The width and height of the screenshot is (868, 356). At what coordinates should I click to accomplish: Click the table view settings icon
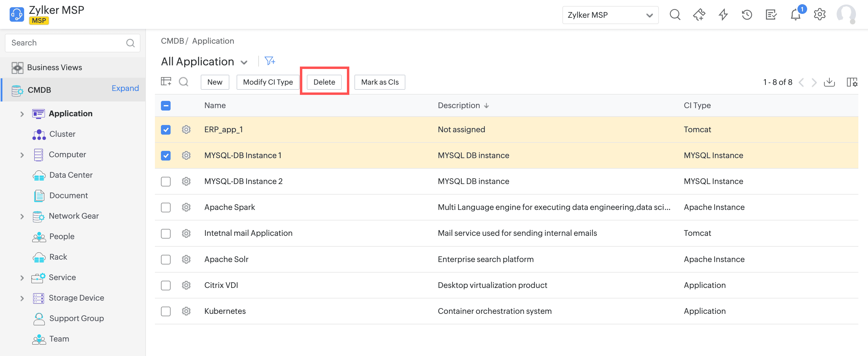point(166,82)
